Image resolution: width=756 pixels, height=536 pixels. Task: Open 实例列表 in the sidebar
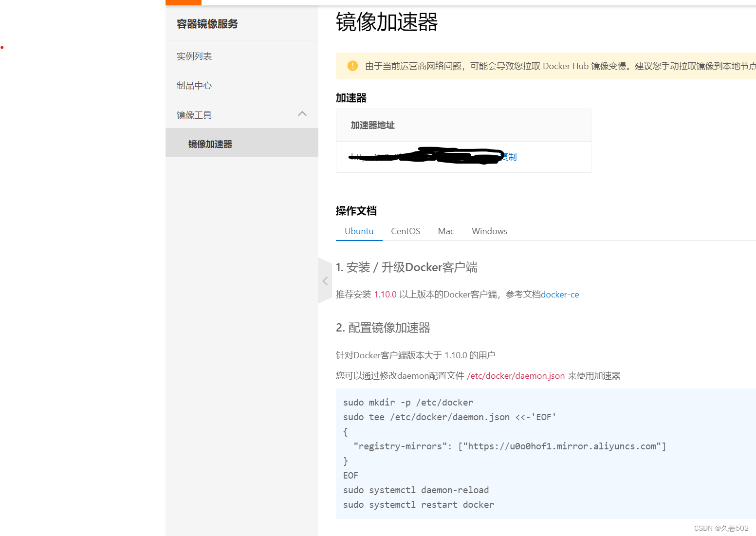tap(194, 56)
